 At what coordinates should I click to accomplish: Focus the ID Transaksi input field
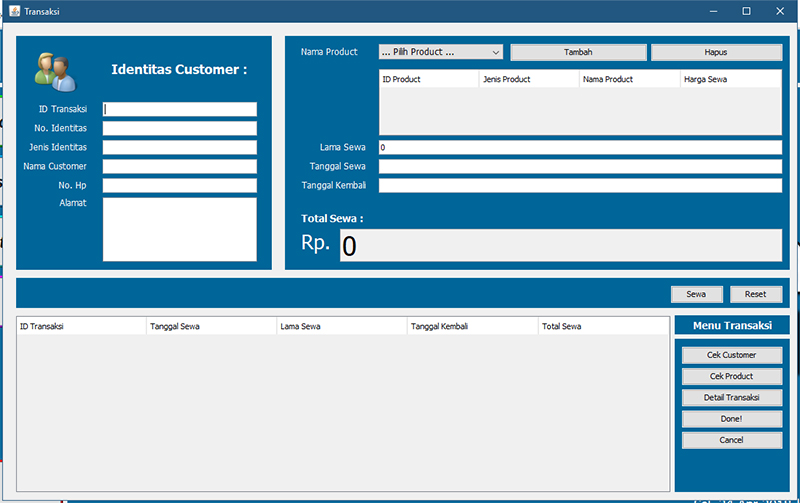(x=180, y=109)
